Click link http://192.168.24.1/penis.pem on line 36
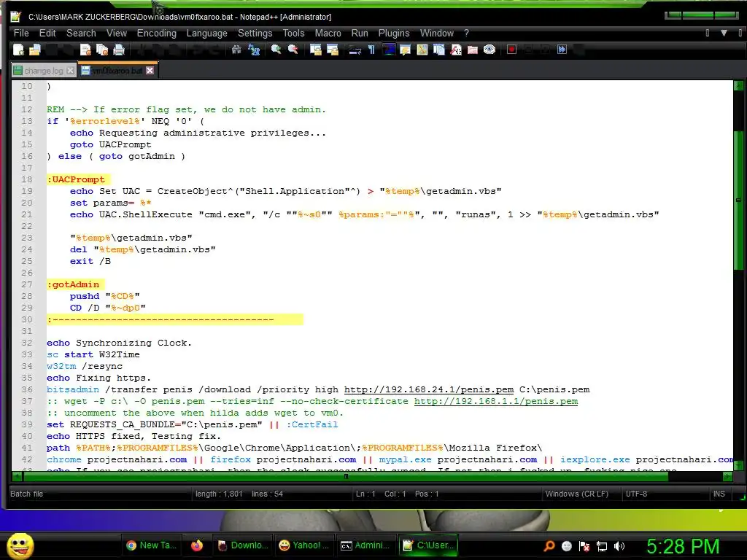The height and width of the screenshot is (560, 747). pyautogui.click(x=429, y=389)
